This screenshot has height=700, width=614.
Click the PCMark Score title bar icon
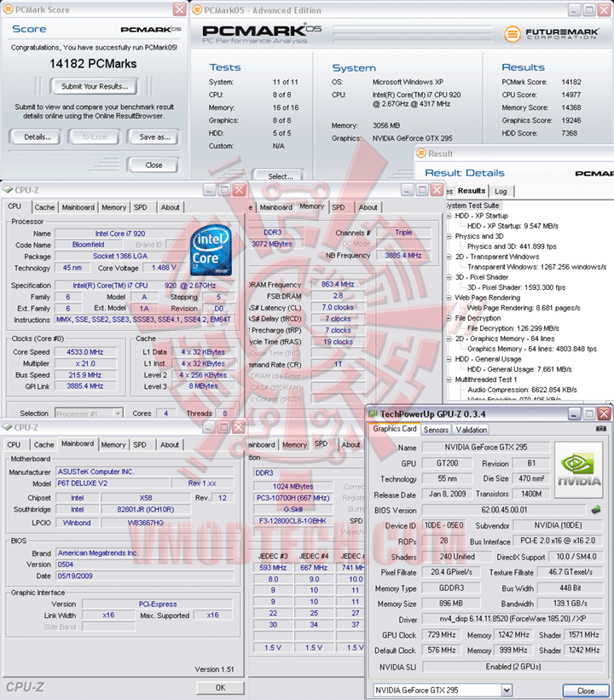click(8, 9)
